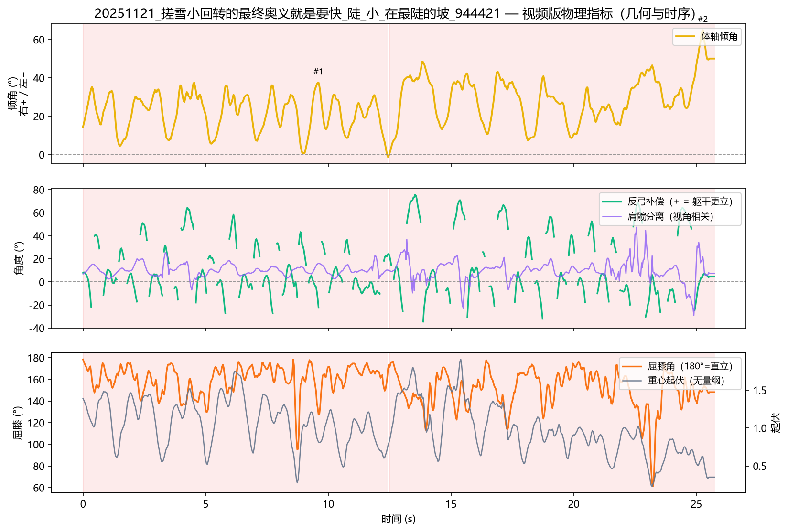Image resolution: width=788 pixels, height=532 pixels.
Task: Click the -20 tick on the 角度 axis
Action: click(x=36, y=305)
